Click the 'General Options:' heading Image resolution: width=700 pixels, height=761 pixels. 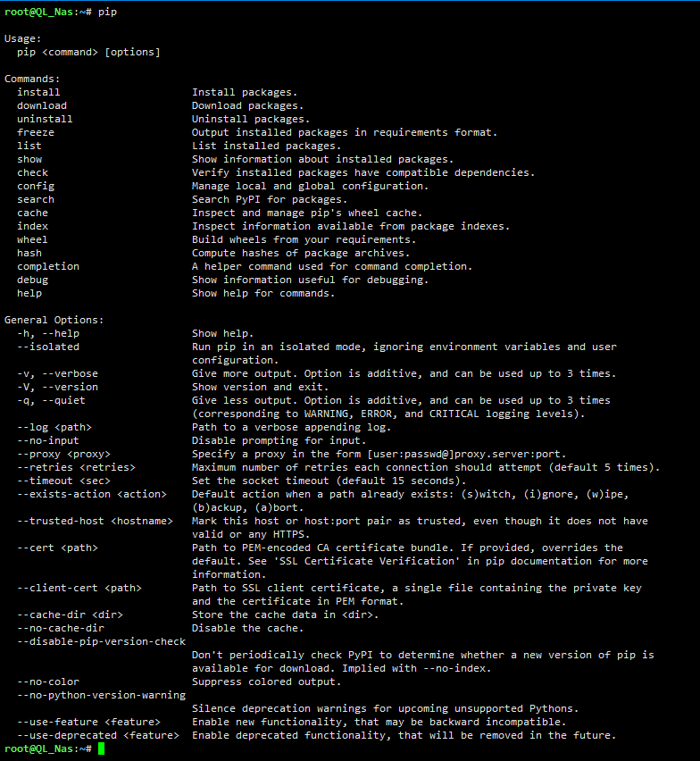(54, 321)
